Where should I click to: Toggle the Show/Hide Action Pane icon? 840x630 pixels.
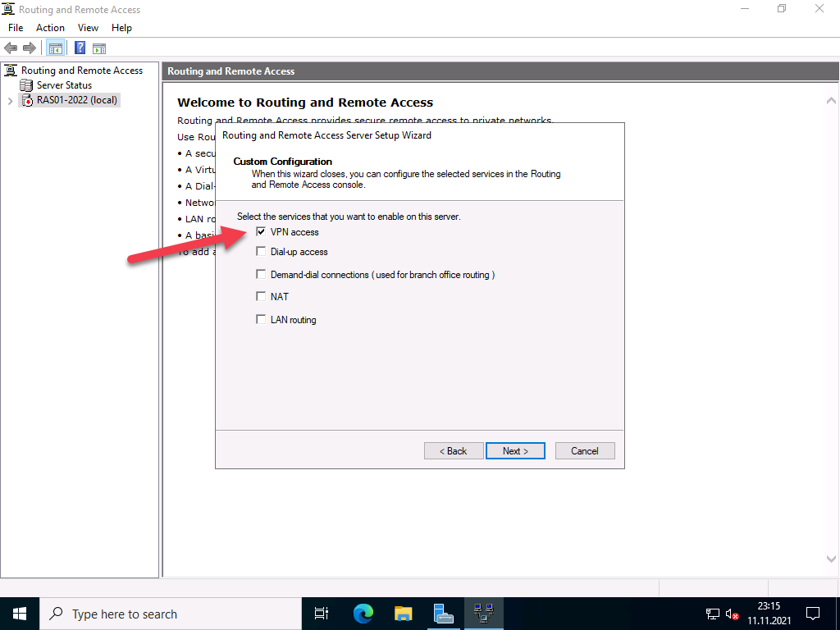[x=99, y=48]
